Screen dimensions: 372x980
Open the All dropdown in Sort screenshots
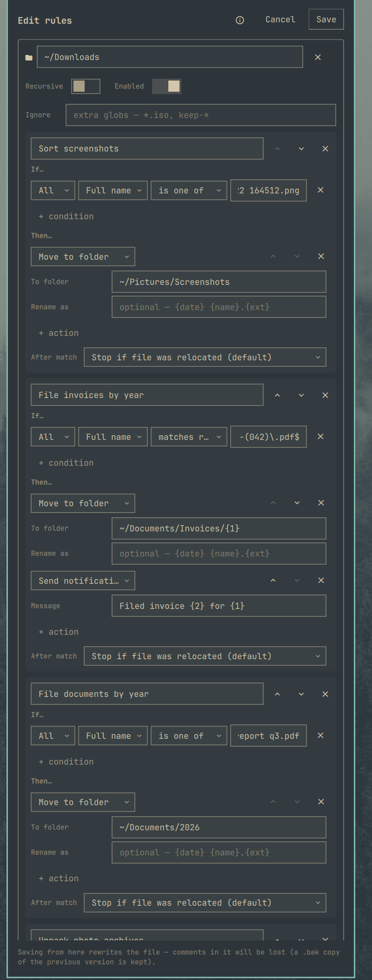pyautogui.click(x=53, y=190)
